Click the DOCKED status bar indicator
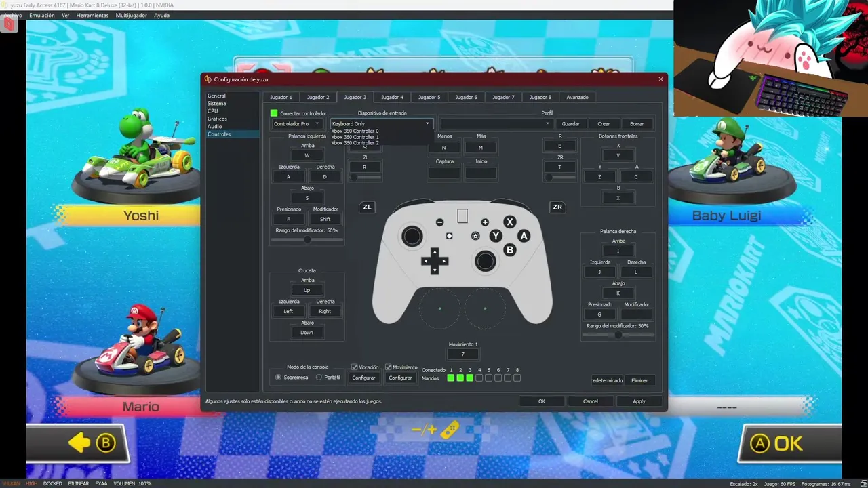 tap(52, 483)
